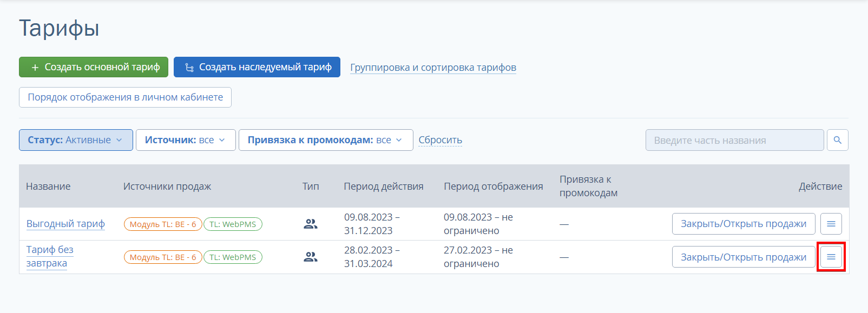Screen dimensions: 868x313
Task: Focus the Введите часть названия search field
Action: [x=734, y=140]
